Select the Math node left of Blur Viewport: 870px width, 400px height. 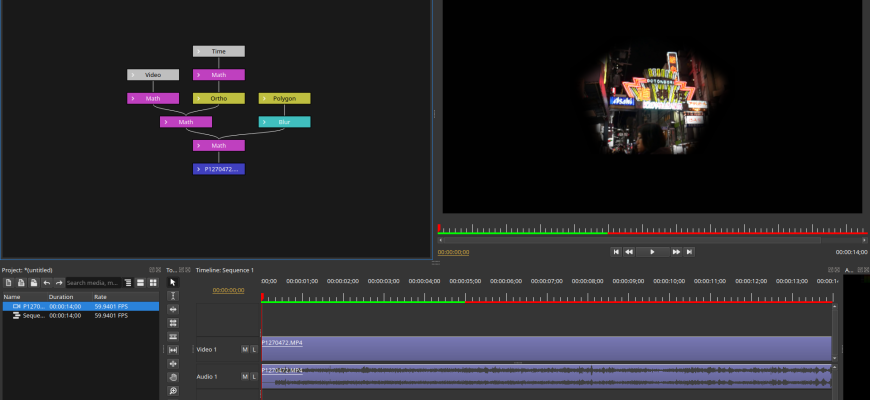[x=186, y=122]
